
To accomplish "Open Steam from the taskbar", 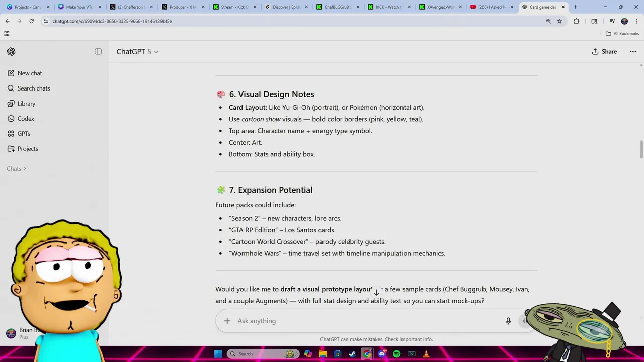I will (x=352, y=354).
